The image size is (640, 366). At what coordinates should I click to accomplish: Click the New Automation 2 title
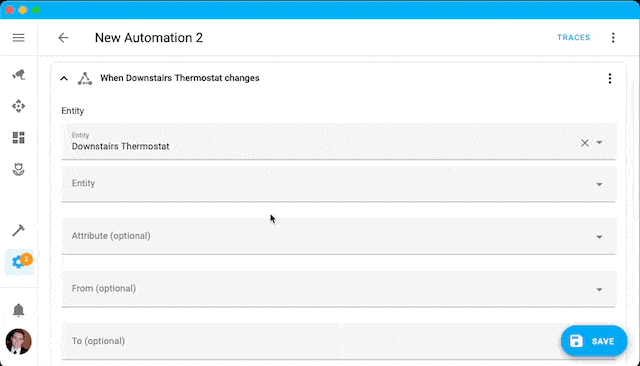(149, 38)
